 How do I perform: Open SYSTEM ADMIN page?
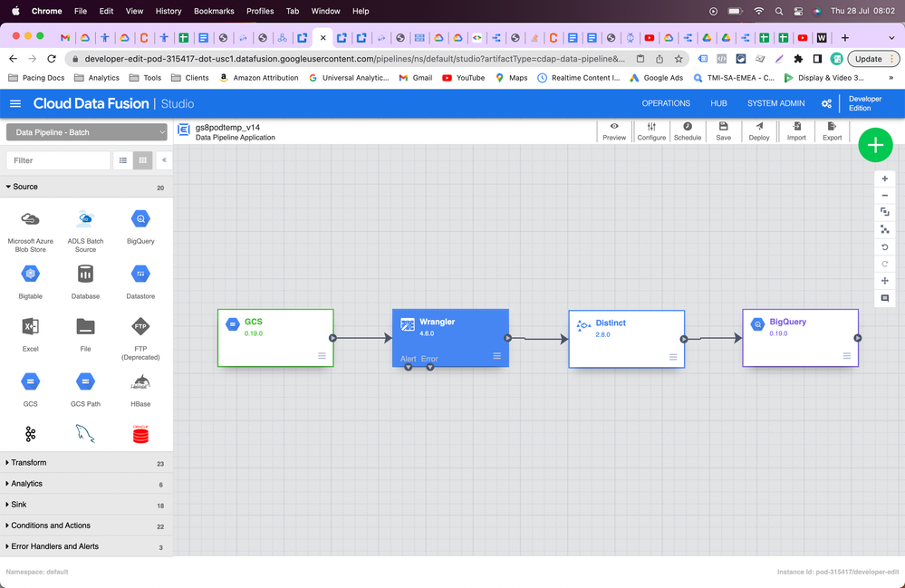(775, 103)
